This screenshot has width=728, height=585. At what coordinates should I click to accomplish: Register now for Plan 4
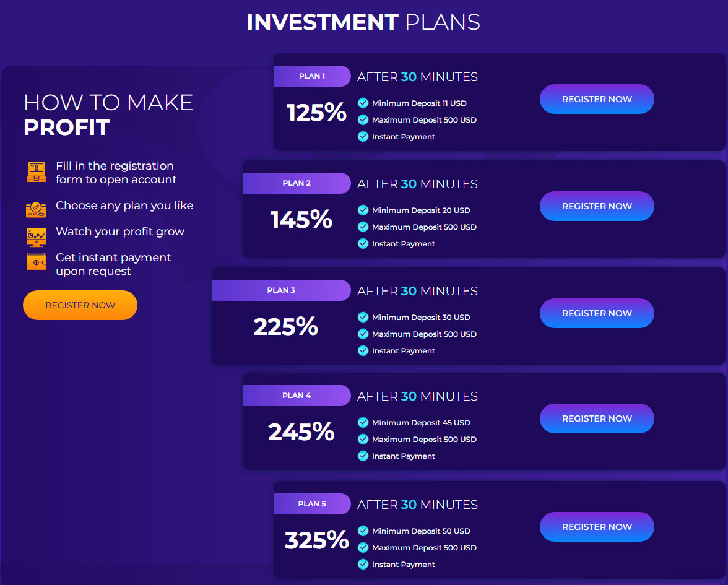(x=597, y=418)
